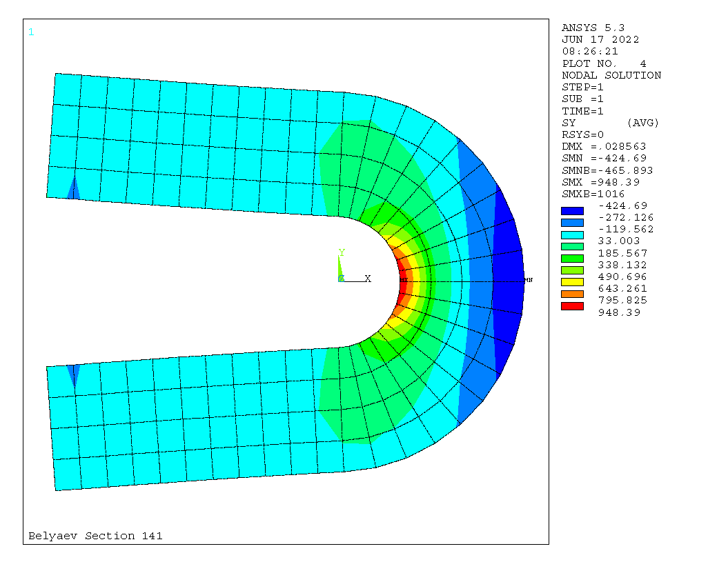
Task: Click the 948.39 maximum legend value
Action: [619, 312]
